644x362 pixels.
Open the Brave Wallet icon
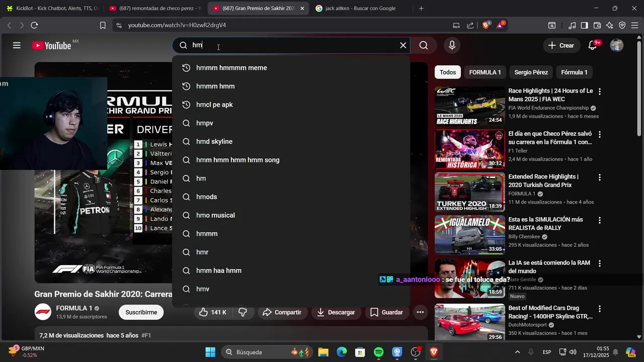tap(597, 25)
